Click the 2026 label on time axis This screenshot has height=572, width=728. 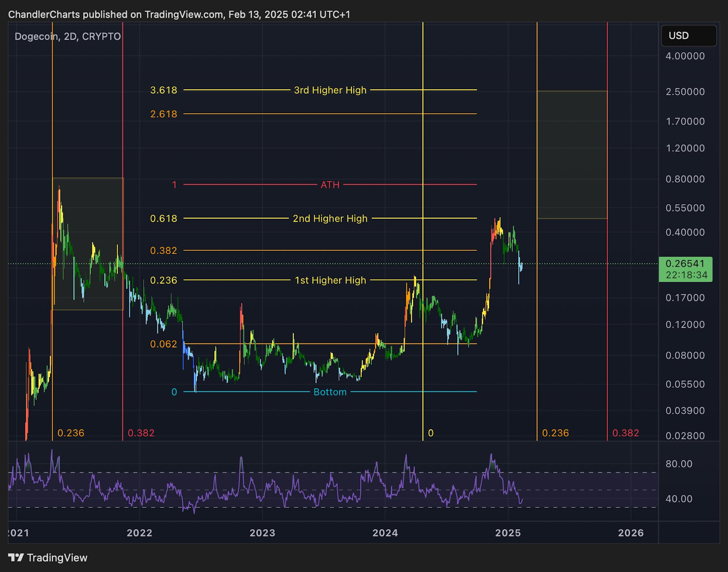tap(631, 533)
